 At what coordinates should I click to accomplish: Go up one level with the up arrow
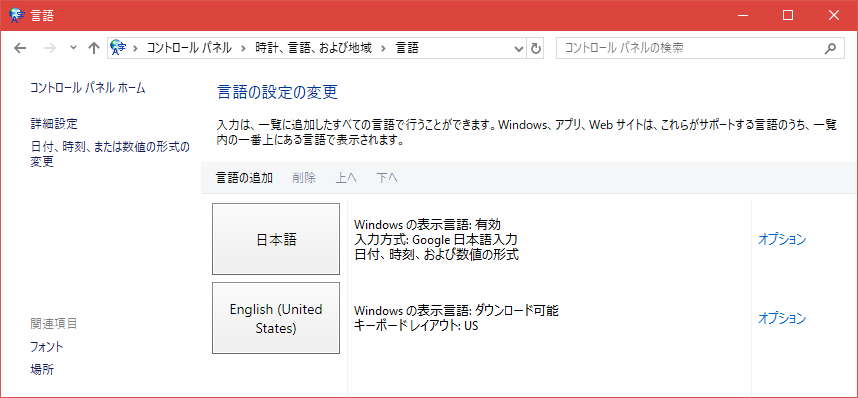coord(94,48)
